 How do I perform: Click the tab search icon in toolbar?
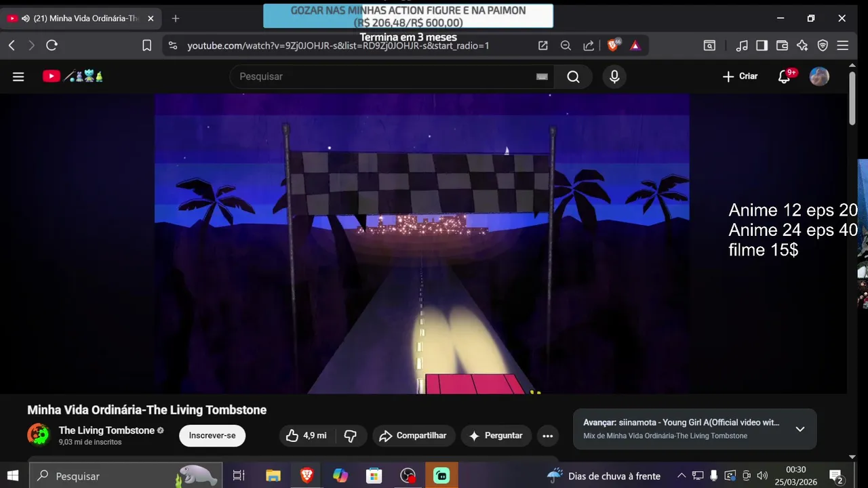709,45
